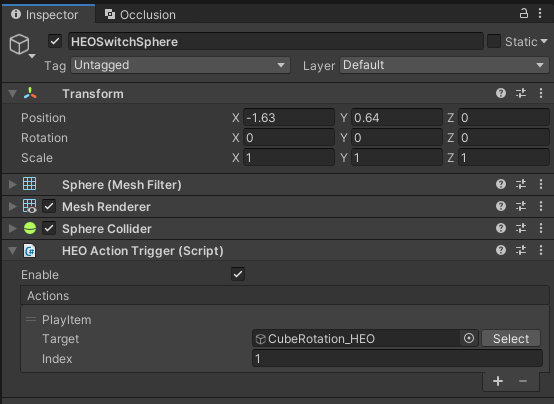Open the Tag dropdown showing Untagged
The width and height of the screenshot is (554, 404).
click(181, 65)
